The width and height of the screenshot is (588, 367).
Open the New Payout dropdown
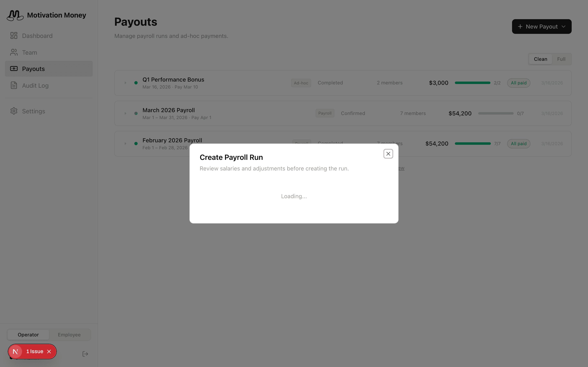542,27
